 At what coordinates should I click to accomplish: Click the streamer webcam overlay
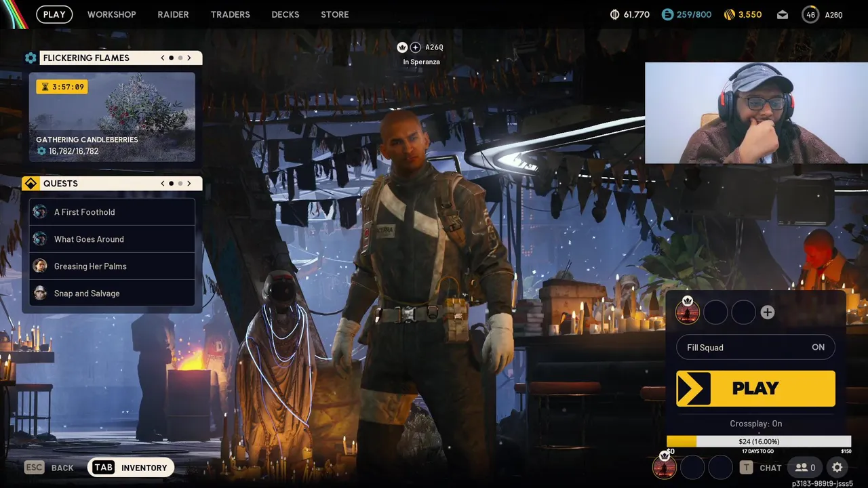(756, 113)
